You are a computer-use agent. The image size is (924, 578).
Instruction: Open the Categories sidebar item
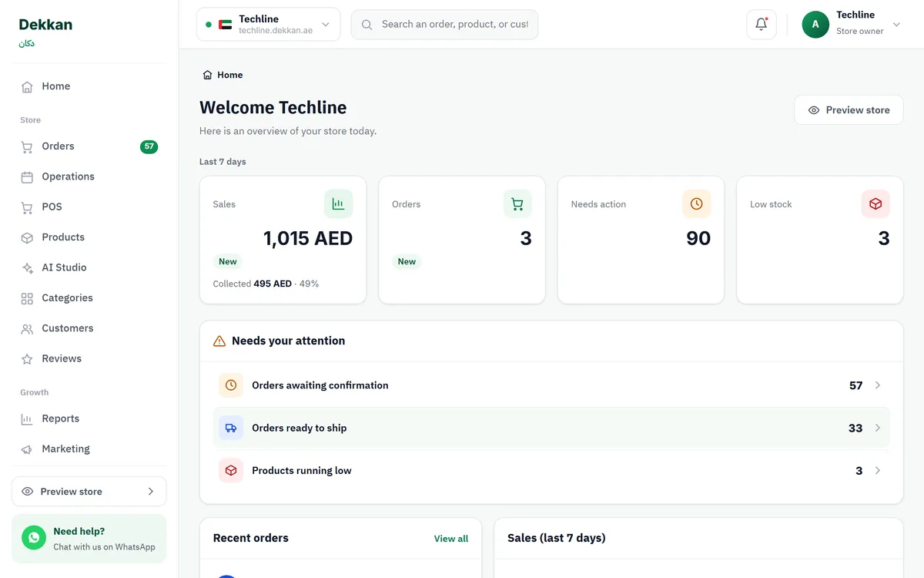tap(89, 298)
